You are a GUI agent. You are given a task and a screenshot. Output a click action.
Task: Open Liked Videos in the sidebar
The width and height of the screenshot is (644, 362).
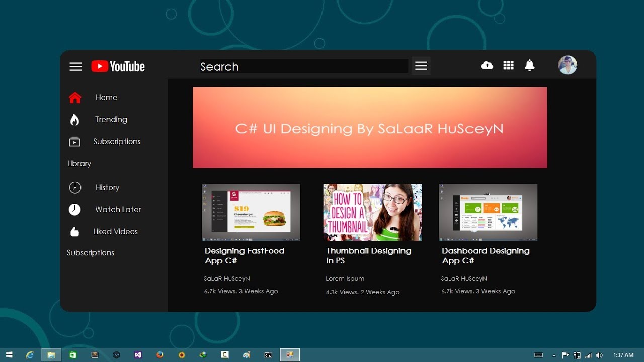coord(115,231)
